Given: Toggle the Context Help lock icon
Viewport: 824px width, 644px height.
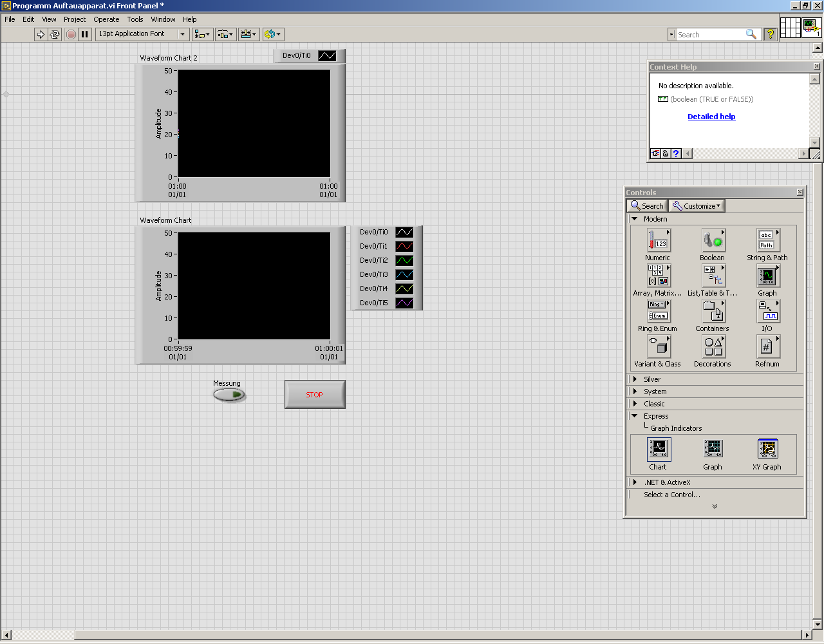Looking at the screenshot, I should (666, 153).
